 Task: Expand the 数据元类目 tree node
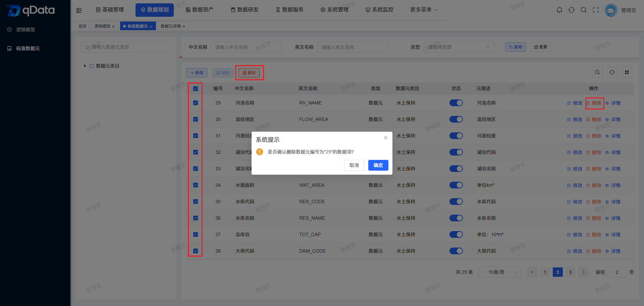(x=85, y=66)
